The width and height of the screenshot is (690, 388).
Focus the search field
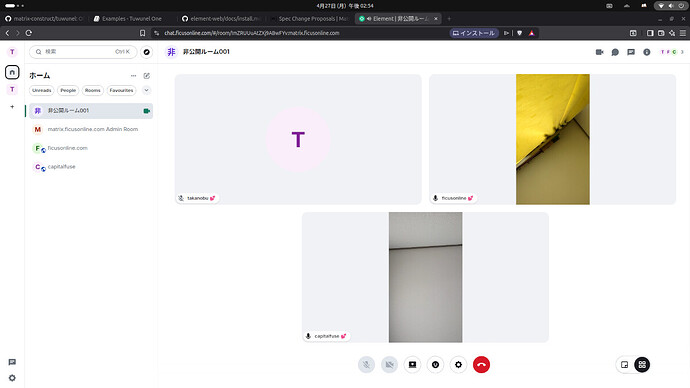(x=83, y=52)
